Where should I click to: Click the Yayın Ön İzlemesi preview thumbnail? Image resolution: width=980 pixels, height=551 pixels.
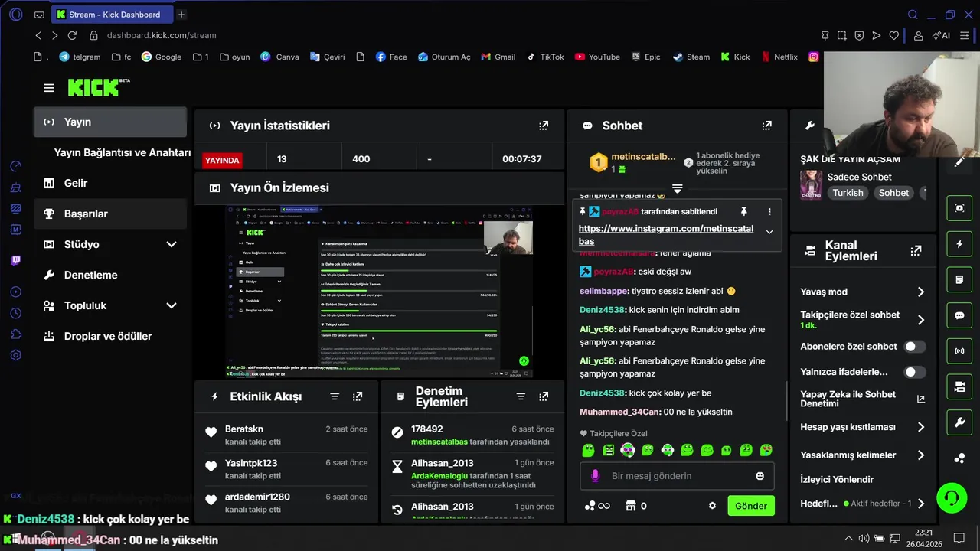pos(379,292)
